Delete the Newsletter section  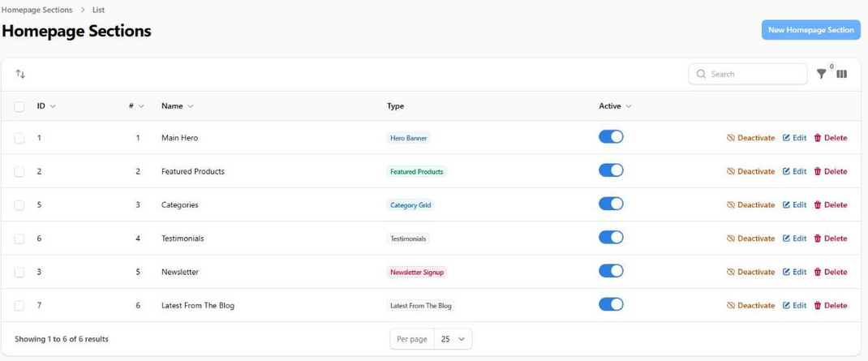click(831, 272)
